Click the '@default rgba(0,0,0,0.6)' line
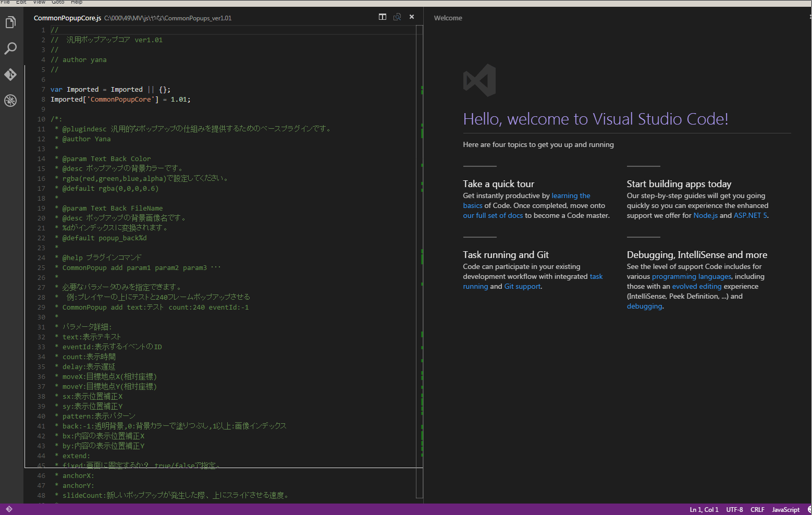 (106, 189)
